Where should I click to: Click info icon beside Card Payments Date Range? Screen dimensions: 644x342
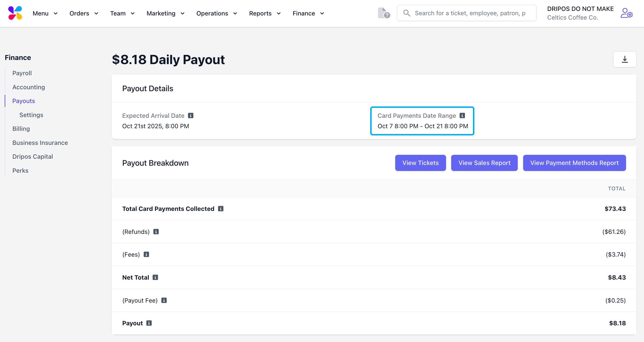click(462, 116)
